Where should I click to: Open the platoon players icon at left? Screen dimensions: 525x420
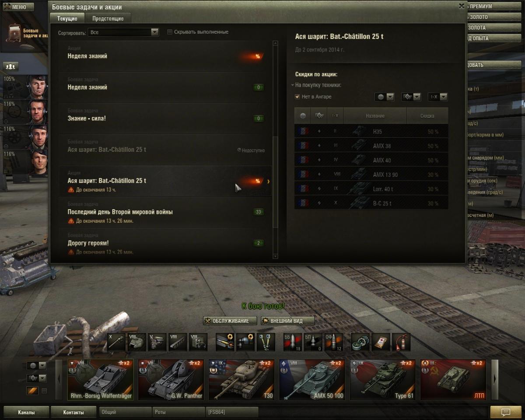coord(11,66)
